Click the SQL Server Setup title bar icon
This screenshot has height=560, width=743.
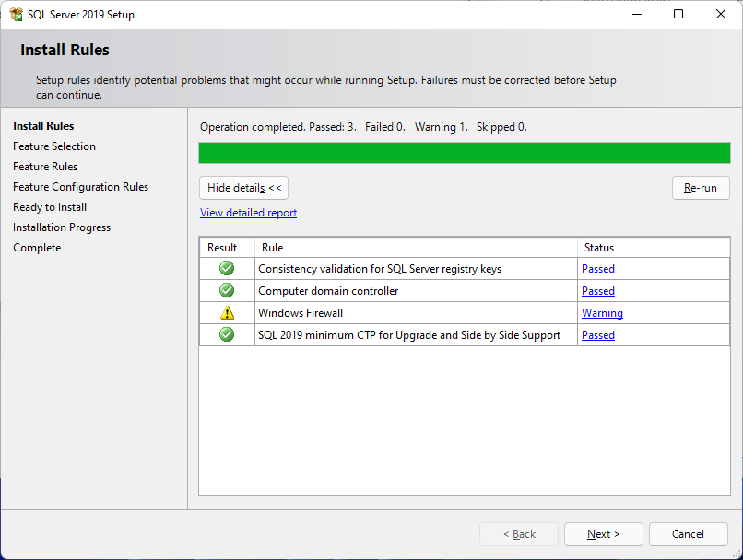(x=16, y=14)
